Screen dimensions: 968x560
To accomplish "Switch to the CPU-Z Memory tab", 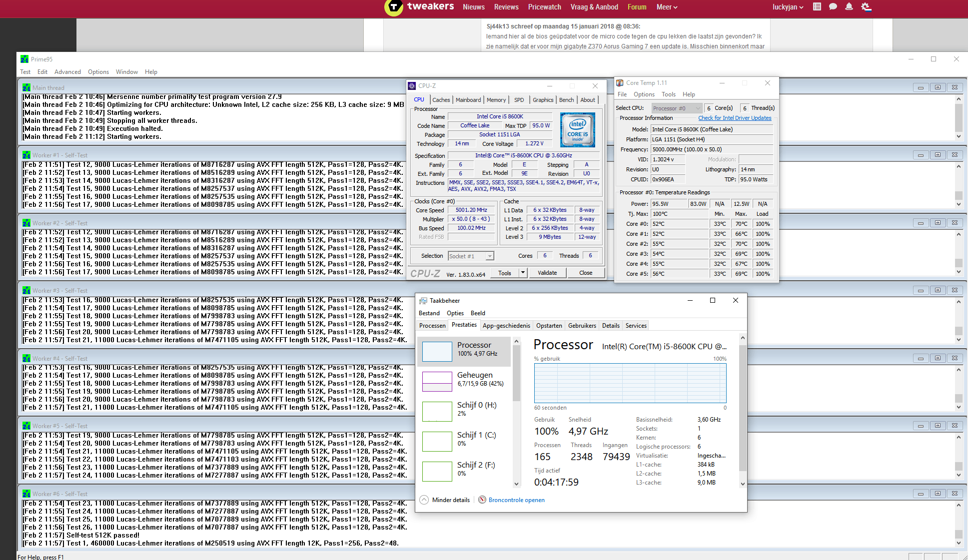I will coord(496,100).
